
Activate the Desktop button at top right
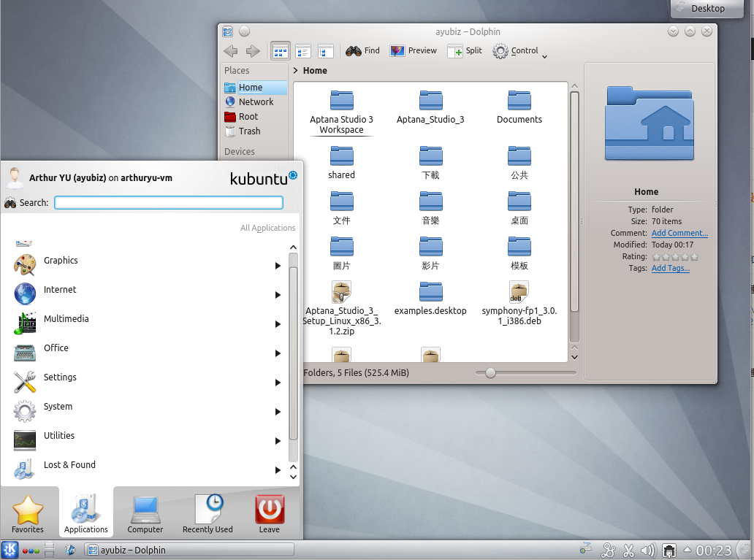[706, 9]
